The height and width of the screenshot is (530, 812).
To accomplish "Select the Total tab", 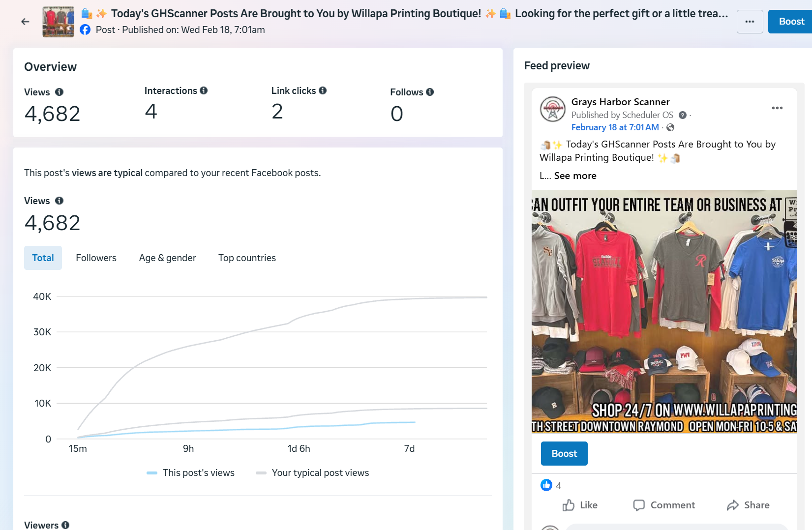I will [x=43, y=258].
